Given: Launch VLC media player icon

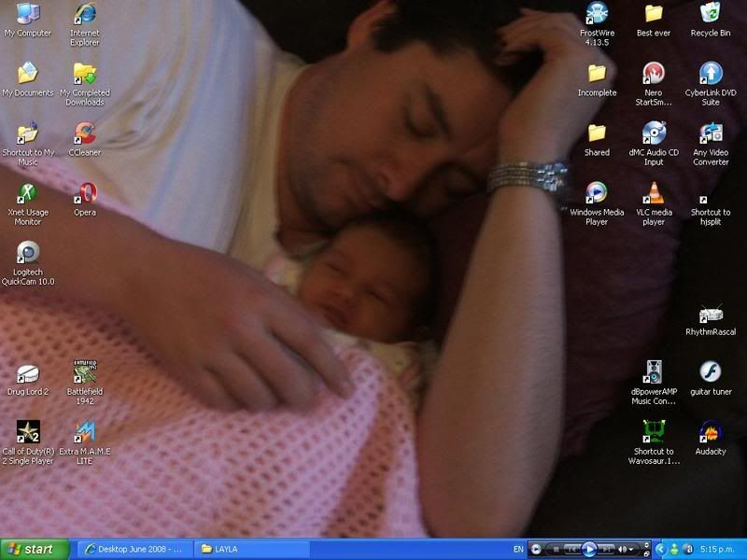Looking at the screenshot, I should click(x=653, y=193).
